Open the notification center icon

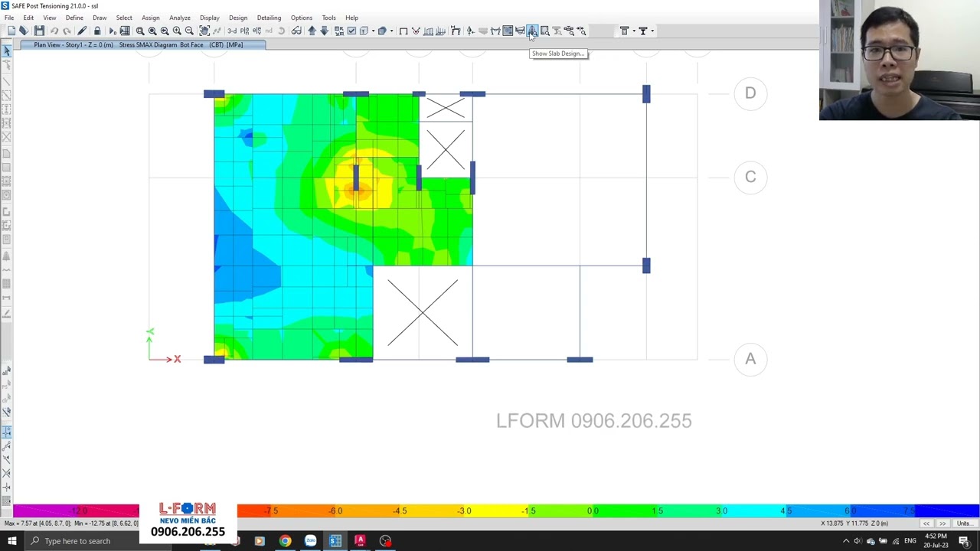(964, 541)
